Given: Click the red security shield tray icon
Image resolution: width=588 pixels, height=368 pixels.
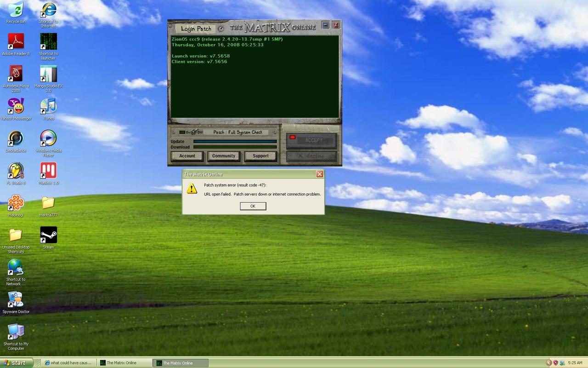Looking at the screenshot, I should 555,362.
